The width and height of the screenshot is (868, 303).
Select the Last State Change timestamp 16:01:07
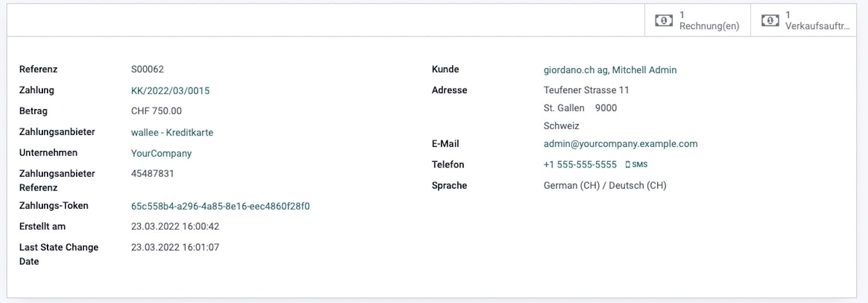tap(175, 247)
